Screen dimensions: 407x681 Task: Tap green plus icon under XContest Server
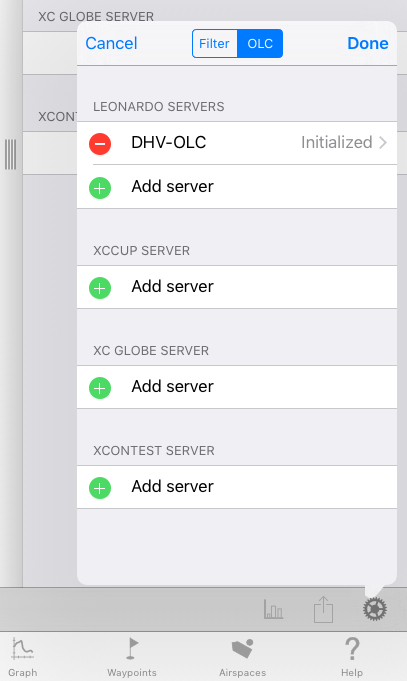(100, 488)
